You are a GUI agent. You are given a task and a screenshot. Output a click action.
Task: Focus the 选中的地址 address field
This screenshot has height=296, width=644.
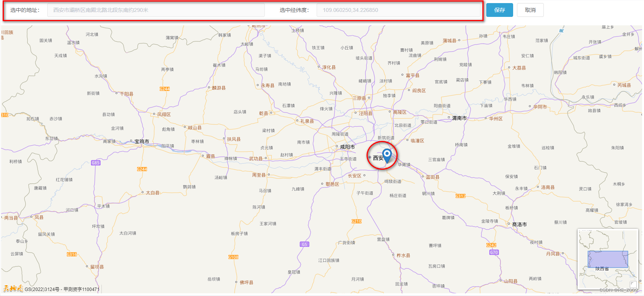tap(156, 10)
